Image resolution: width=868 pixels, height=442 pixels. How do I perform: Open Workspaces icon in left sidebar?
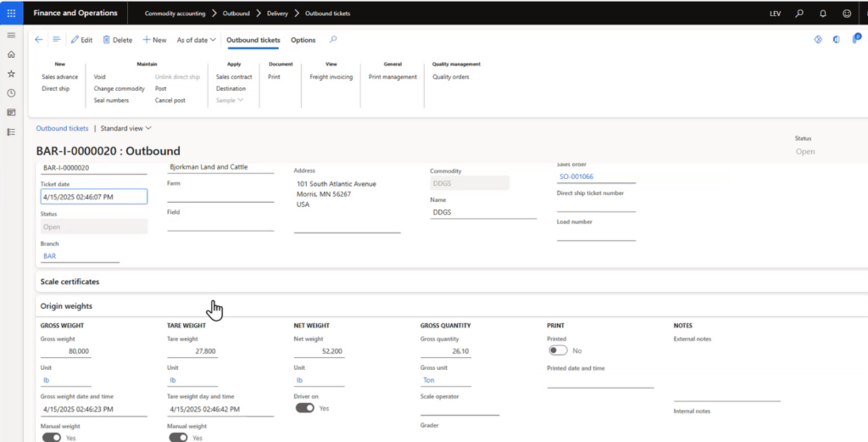pos(11,113)
